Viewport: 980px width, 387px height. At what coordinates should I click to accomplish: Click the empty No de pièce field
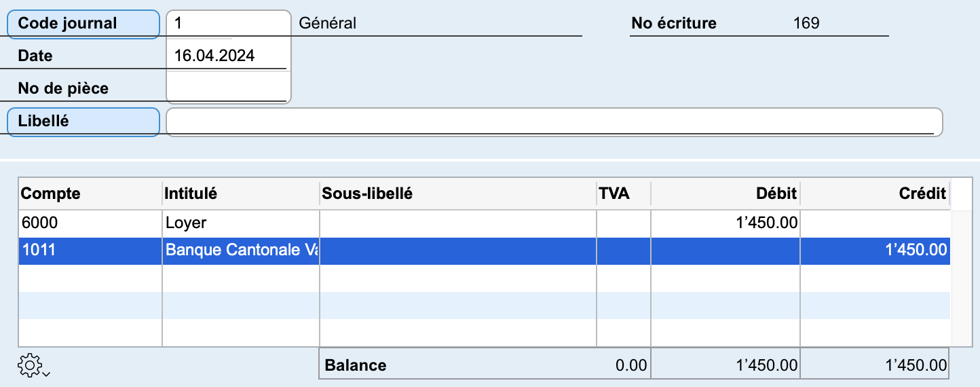[228, 88]
